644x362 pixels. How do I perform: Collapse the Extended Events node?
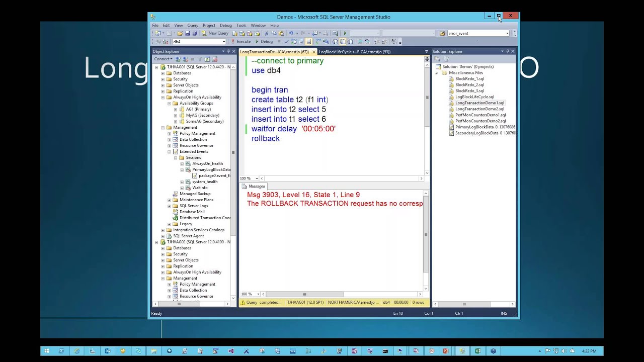click(x=169, y=151)
